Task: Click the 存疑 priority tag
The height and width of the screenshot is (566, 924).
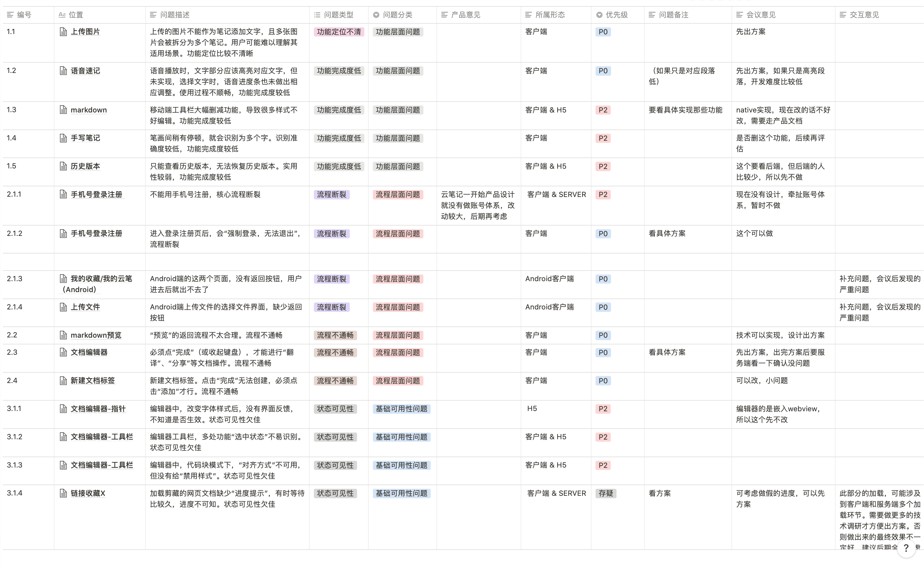Action: pos(606,493)
